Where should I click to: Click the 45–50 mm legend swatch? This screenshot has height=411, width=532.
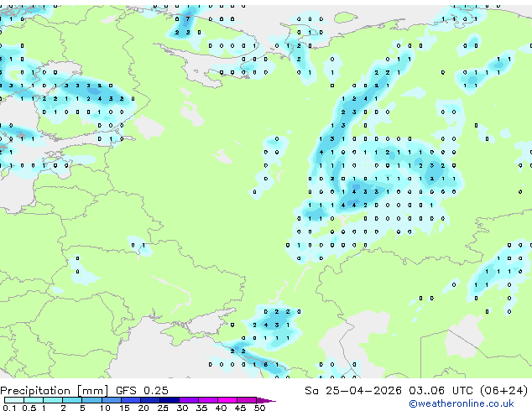[247, 400]
